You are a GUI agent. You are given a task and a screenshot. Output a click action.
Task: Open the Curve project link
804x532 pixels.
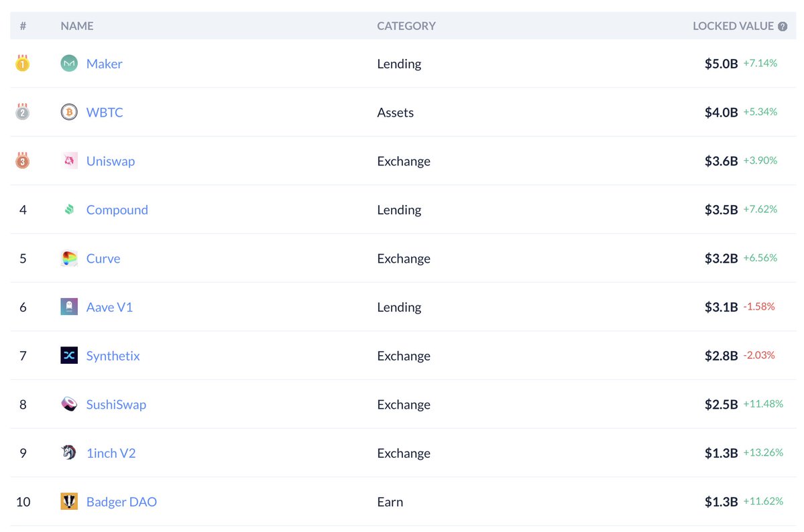103,259
